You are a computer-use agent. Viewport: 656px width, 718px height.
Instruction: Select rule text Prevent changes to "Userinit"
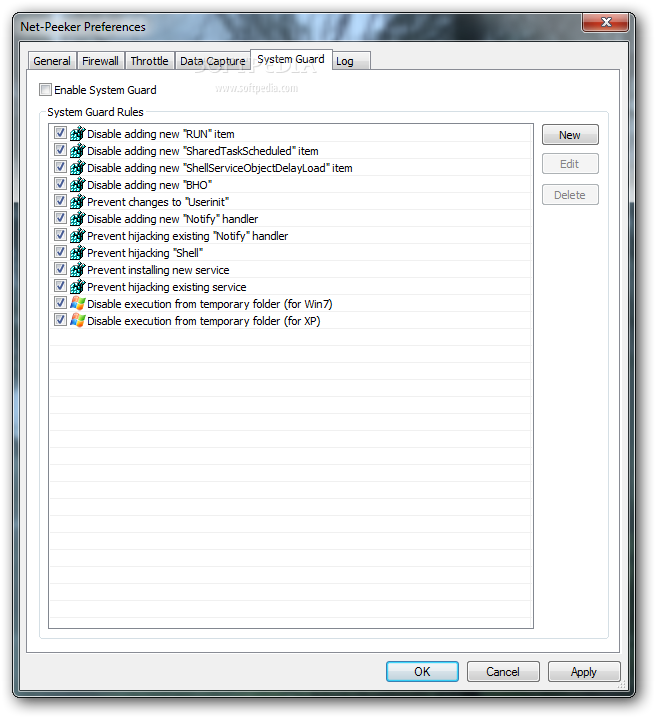click(x=158, y=202)
